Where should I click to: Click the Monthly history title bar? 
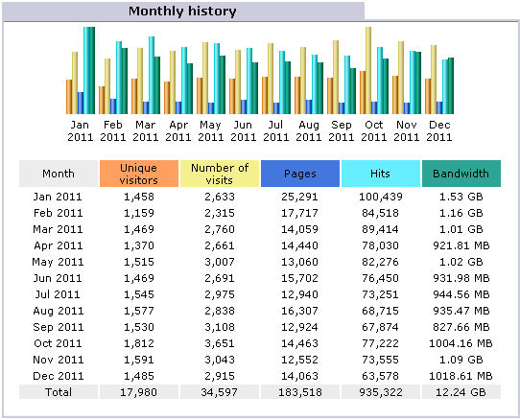(x=183, y=11)
